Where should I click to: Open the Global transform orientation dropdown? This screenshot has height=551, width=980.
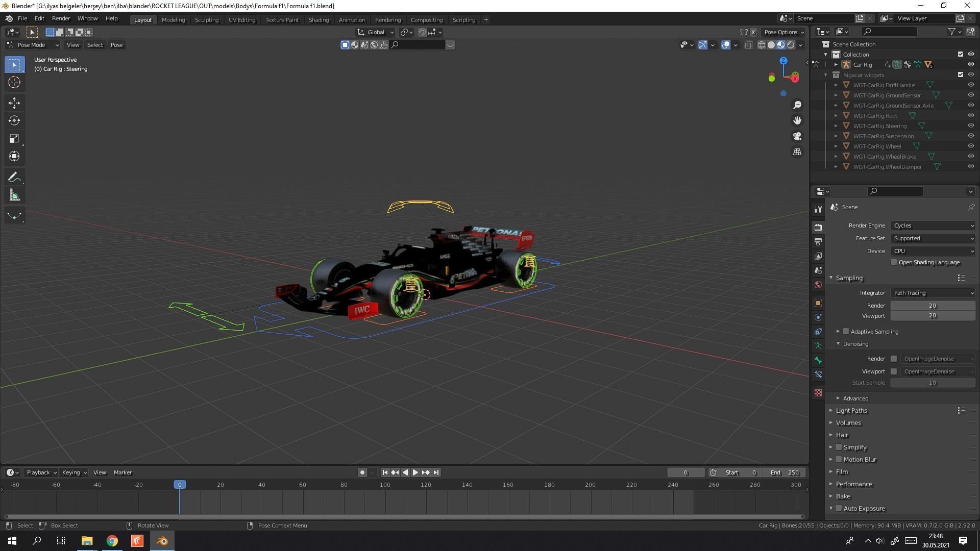[x=376, y=32]
